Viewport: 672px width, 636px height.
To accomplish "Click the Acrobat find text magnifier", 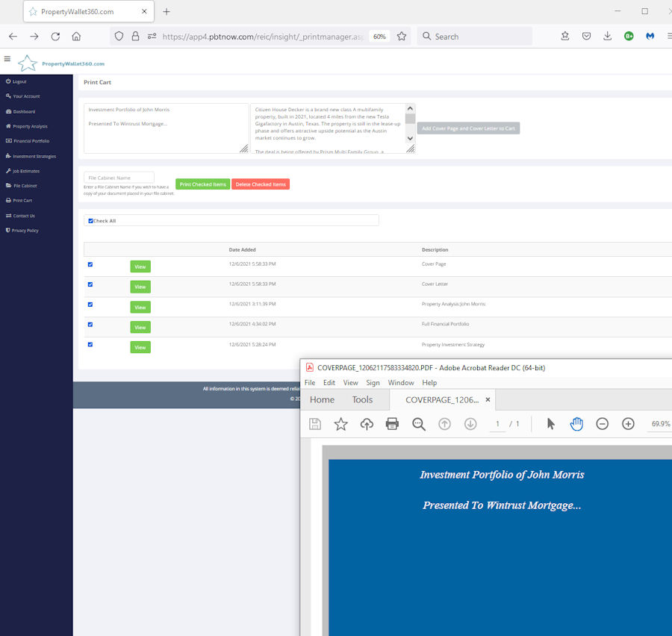I will pyautogui.click(x=419, y=424).
